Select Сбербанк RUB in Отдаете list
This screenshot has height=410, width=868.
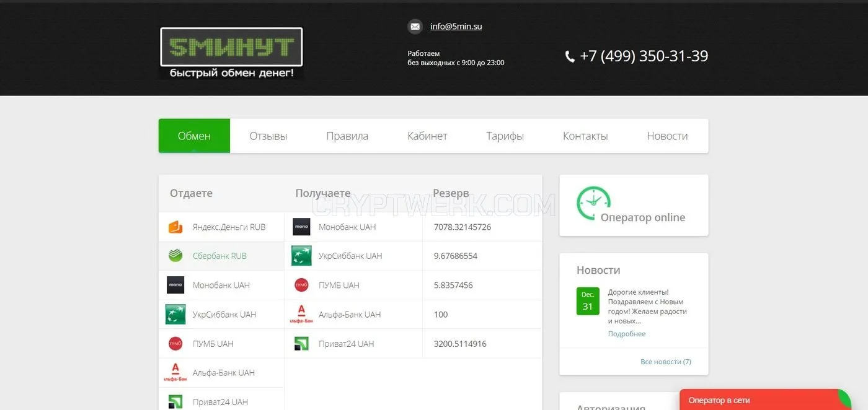[x=221, y=256]
